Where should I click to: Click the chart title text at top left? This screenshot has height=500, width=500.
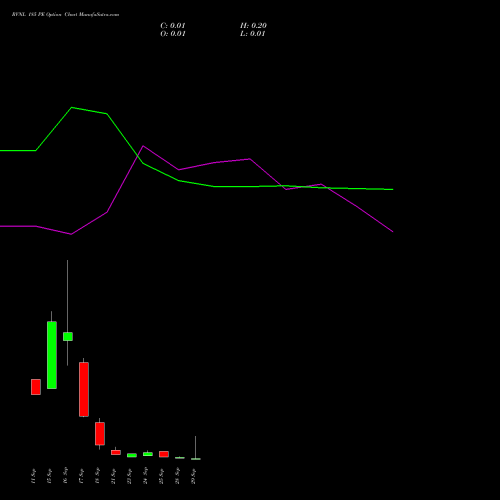tap(65, 15)
